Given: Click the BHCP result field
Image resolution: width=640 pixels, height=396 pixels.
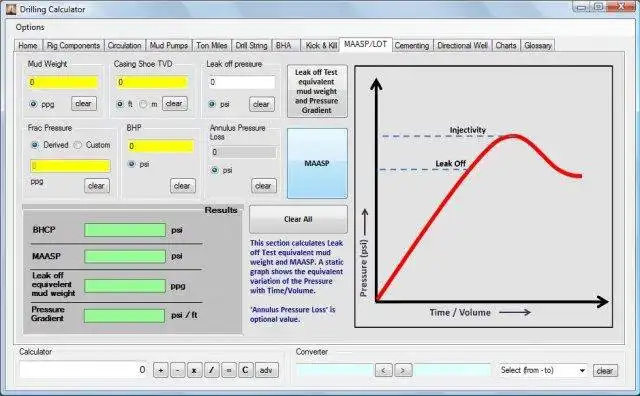Looking at the screenshot, I should point(125,230).
